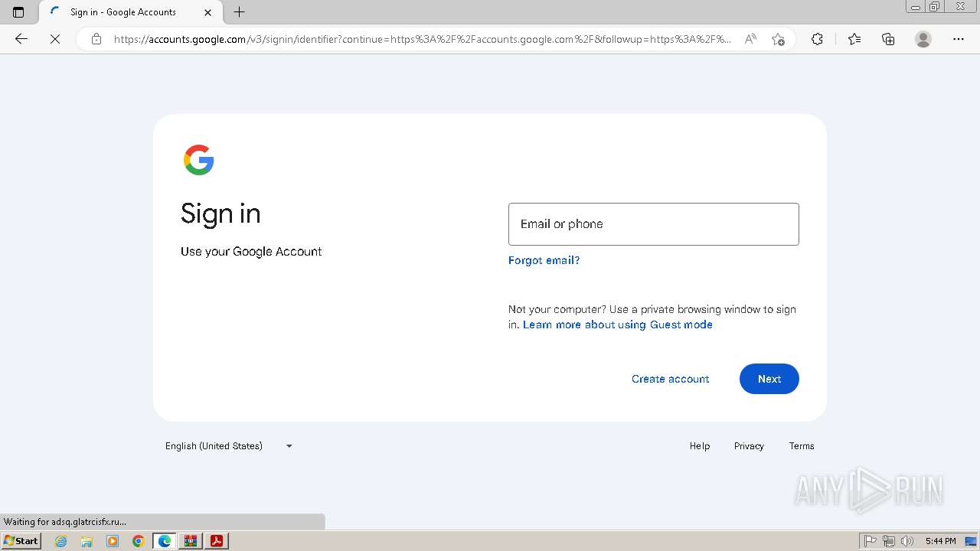This screenshot has height=551, width=980.
Task: Open the WinRAR taskbar icon
Action: tap(191, 541)
